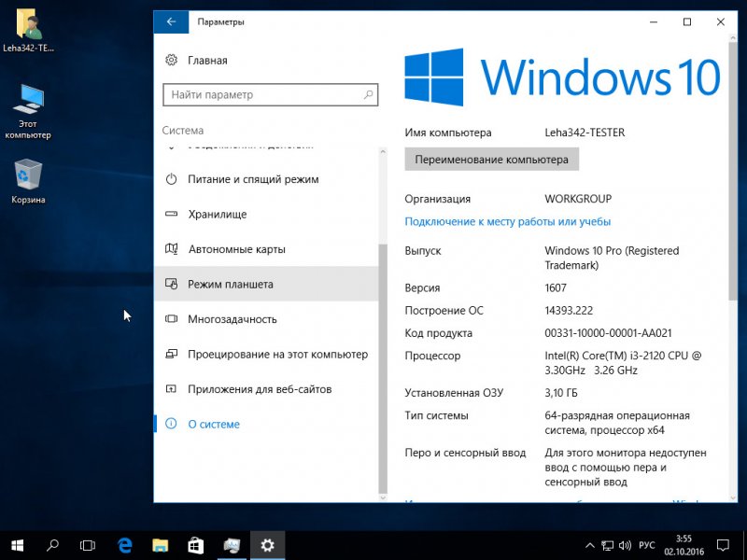Image resolution: width=747 pixels, height=560 pixels.
Task: Click the back arrow in Параметры window
Action: (171, 21)
